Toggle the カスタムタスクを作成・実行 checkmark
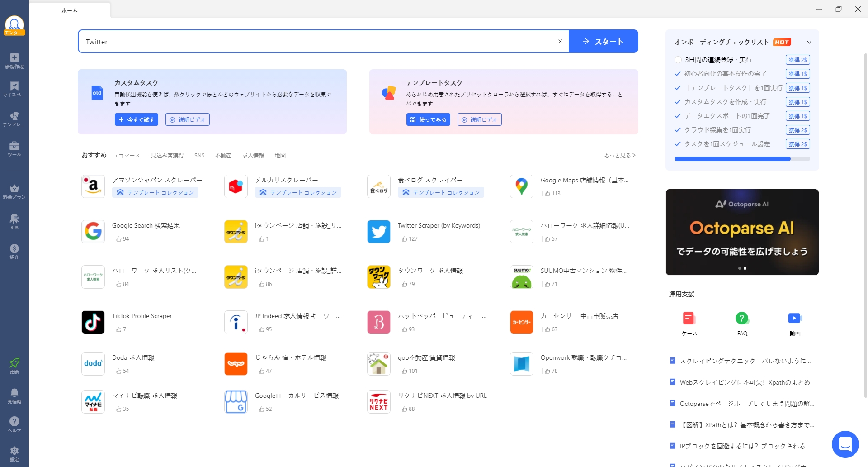This screenshot has height=467, width=868. [x=678, y=102]
